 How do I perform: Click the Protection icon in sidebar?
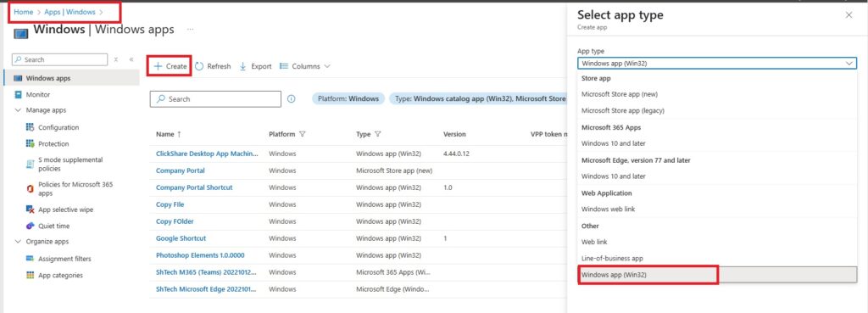point(30,144)
